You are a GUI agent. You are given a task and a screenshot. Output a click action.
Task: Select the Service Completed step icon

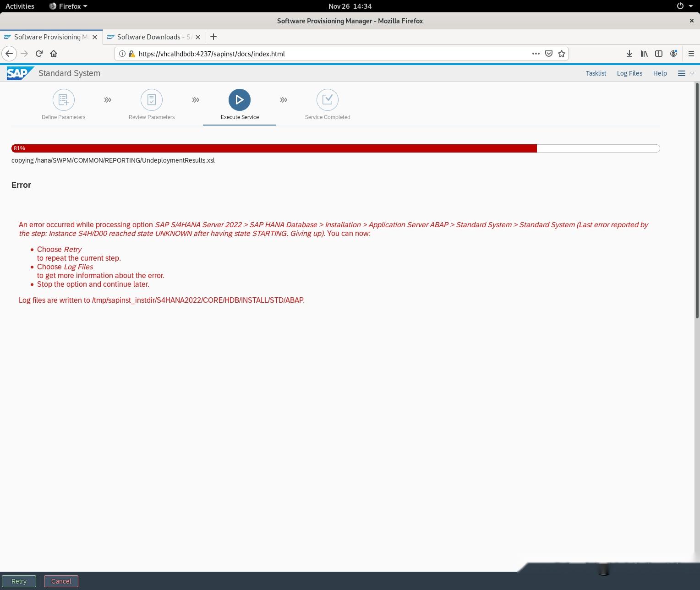328,100
